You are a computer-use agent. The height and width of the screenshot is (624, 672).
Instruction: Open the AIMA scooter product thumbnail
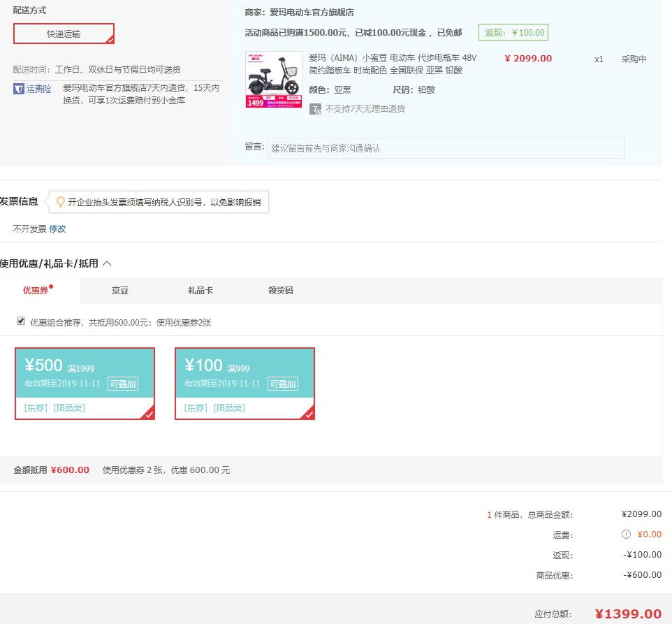click(x=273, y=80)
